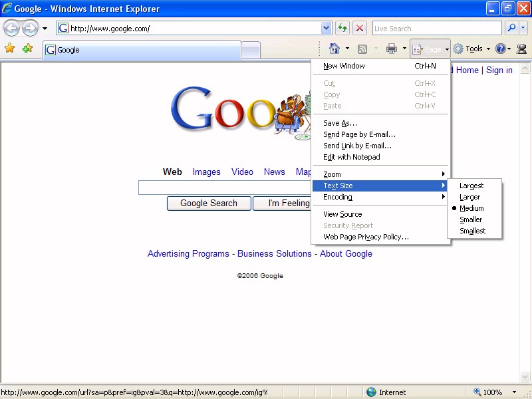The height and width of the screenshot is (399, 532).
Task: Expand the Zoom submenu
Action: click(x=380, y=174)
